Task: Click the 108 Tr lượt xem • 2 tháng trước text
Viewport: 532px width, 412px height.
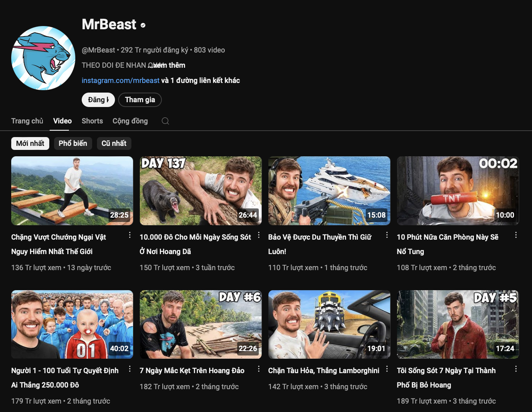Action: point(446,268)
